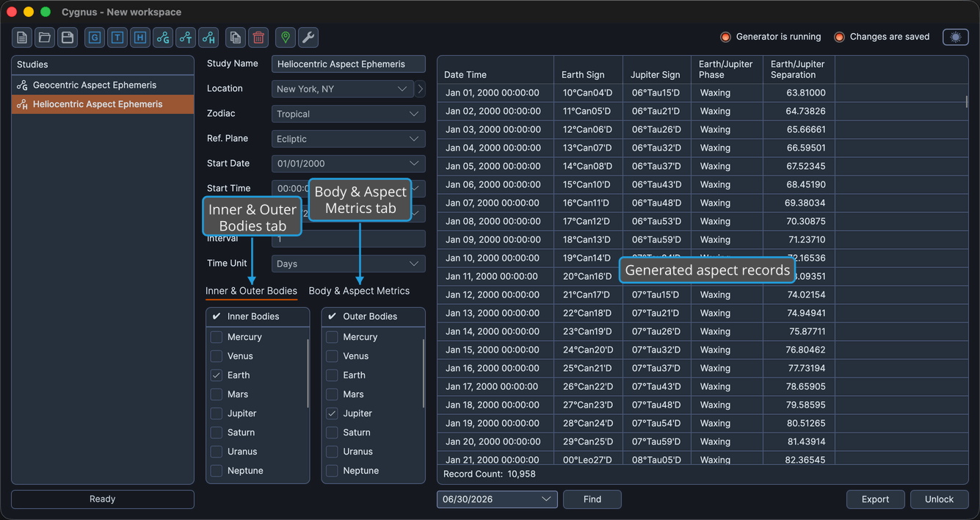Click the Study Name input field
980x520 pixels.
349,64
